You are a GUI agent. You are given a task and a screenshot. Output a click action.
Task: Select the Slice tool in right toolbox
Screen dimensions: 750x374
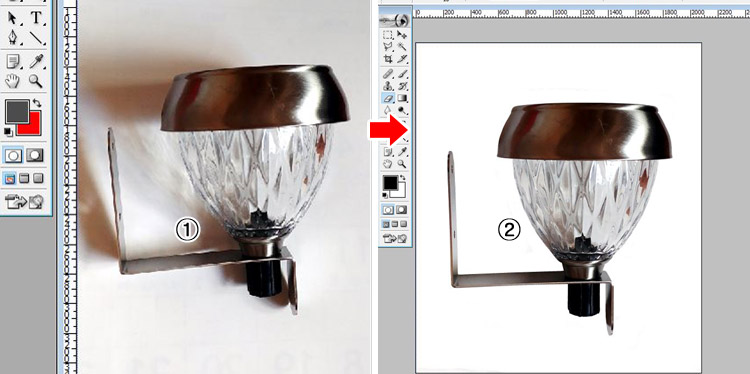402,59
